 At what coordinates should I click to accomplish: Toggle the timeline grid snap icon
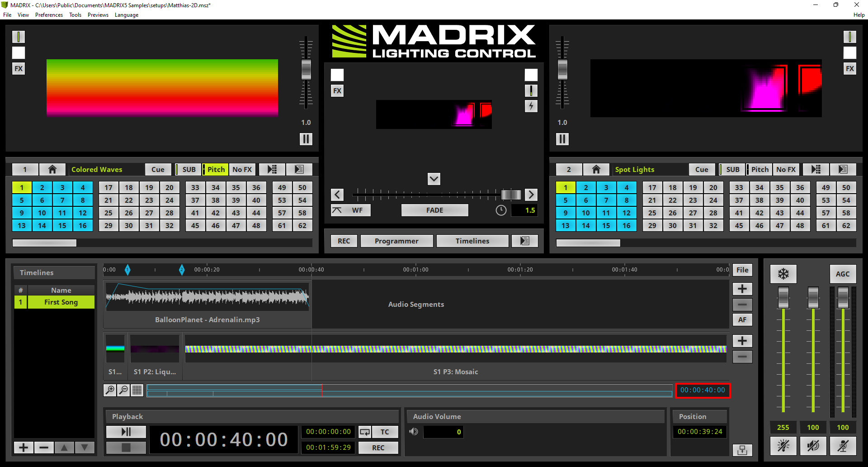pos(137,390)
